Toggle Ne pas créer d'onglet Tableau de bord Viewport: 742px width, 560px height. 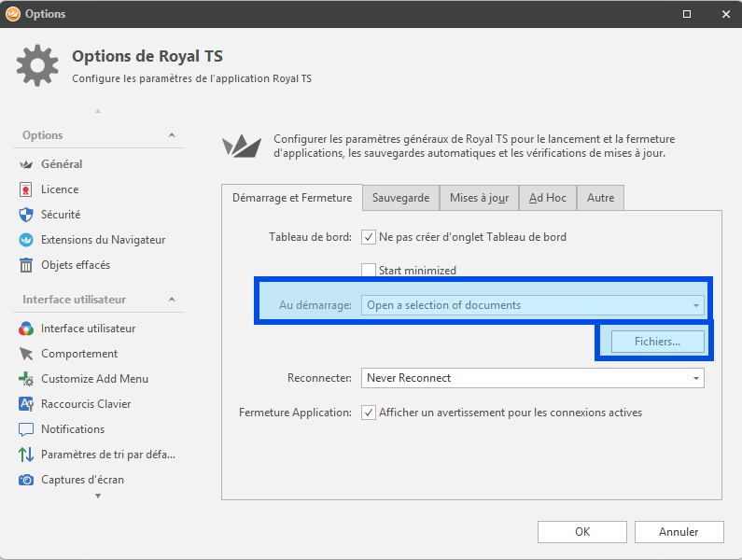click(x=369, y=237)
